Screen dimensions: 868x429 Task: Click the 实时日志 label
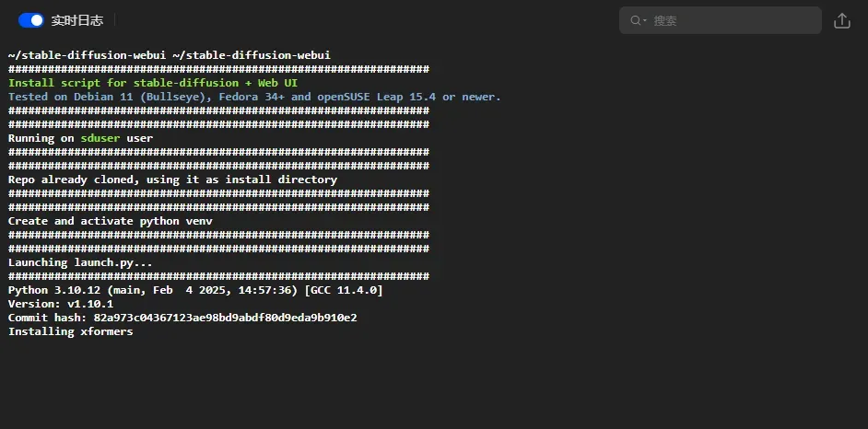(x=77, y=20)
